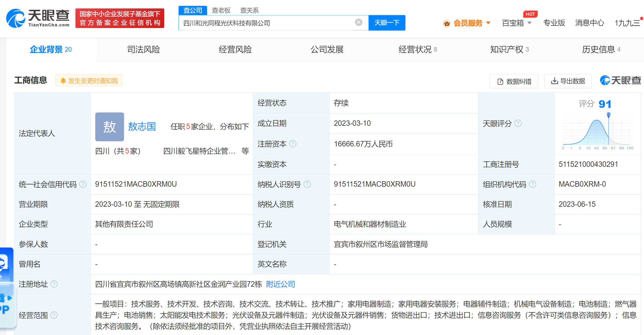
Task: Click the score value 91
Action: (605, 104)
